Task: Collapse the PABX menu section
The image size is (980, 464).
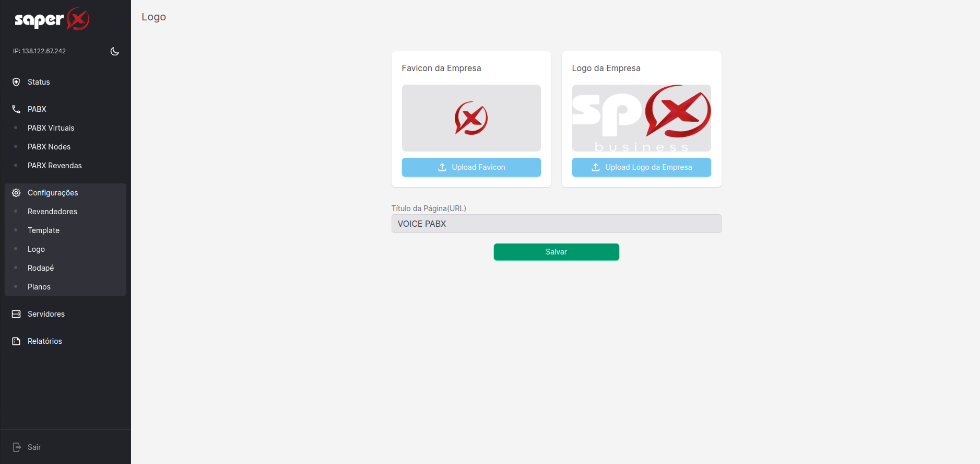Action: (x=37, y=109)
